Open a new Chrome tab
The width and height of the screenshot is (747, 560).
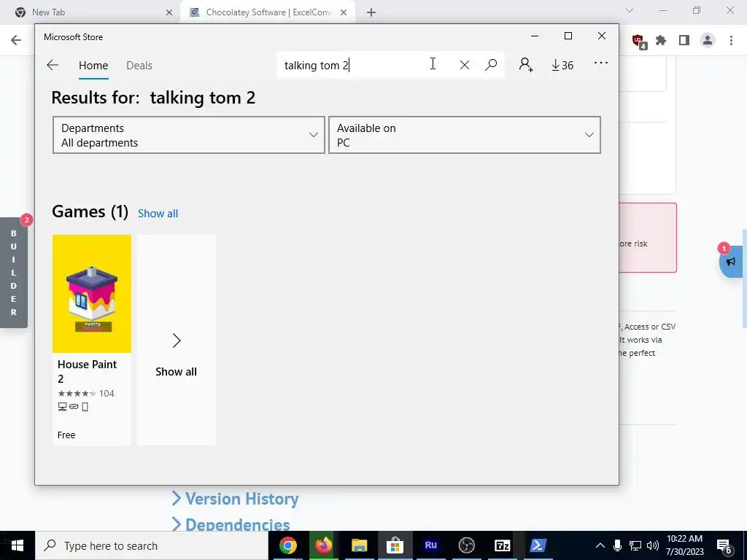click(x=371, y=12)
